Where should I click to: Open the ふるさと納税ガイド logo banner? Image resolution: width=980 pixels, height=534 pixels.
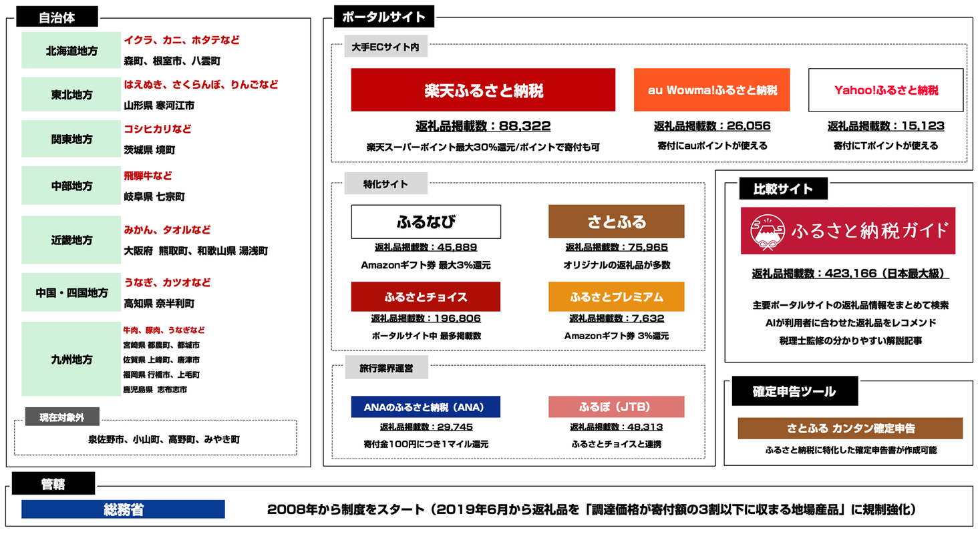coord(848,231)
